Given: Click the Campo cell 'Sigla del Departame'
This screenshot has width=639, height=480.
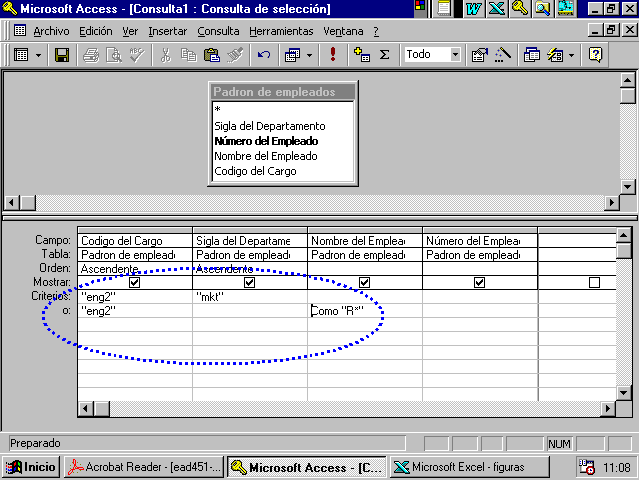Looking at the screenshot, I should point(249,240).
